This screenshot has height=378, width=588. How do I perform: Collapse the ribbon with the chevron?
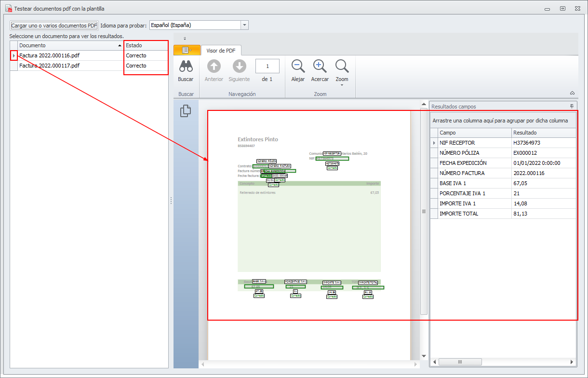coord(572,93)
